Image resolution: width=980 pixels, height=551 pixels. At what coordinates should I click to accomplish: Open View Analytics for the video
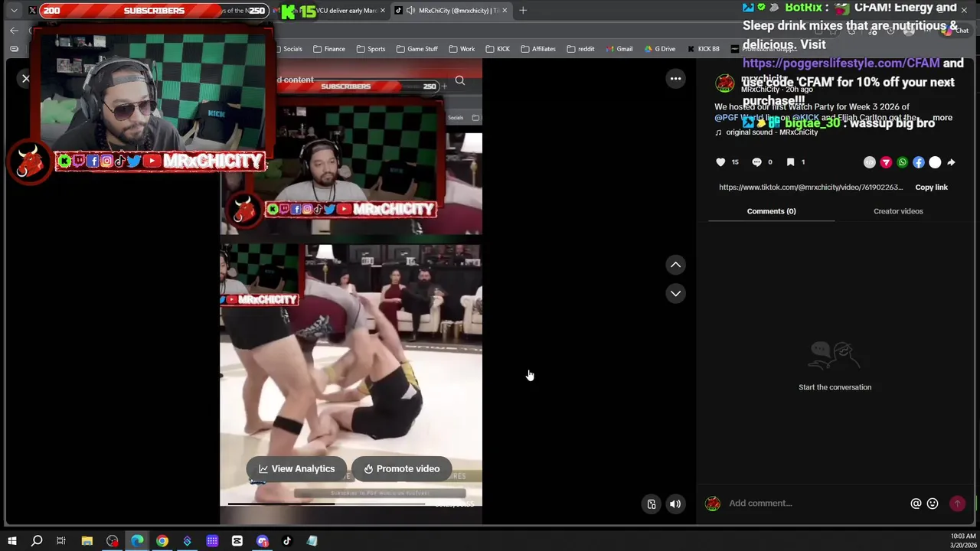(296, 468)
